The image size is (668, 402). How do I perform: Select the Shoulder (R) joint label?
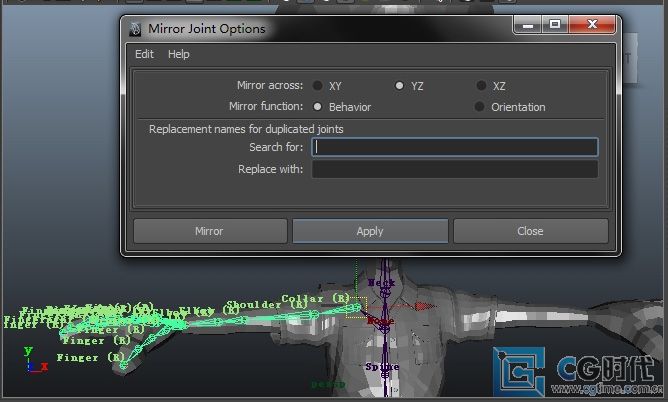tap(267, 304)
